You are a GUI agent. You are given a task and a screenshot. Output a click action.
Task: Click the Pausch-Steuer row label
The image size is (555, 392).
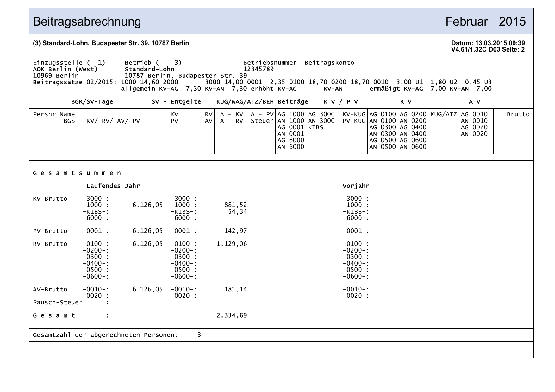(x=58, y=303)
